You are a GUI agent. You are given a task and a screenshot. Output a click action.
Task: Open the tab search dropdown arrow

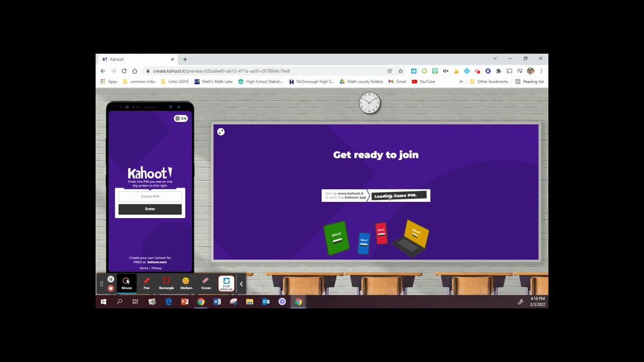(495, 59)
